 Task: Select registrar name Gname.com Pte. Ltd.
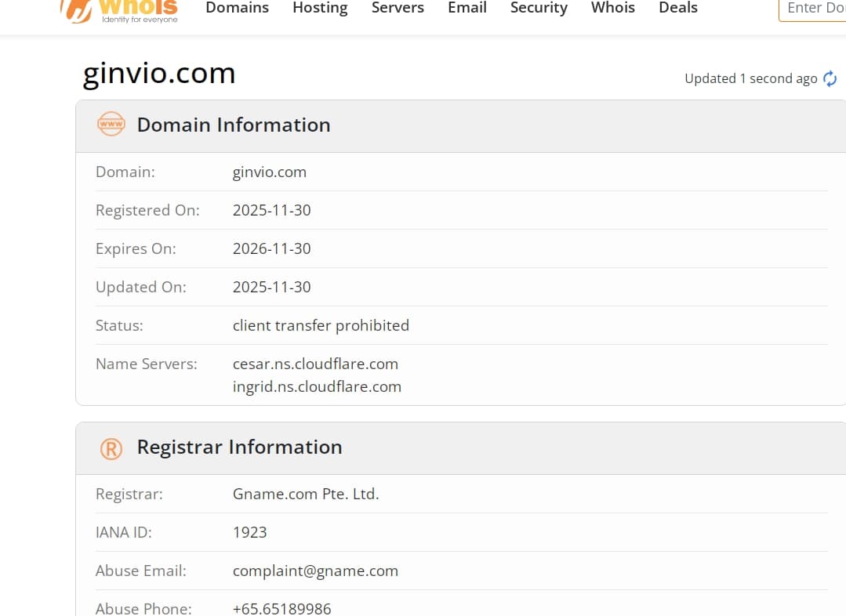306,494
